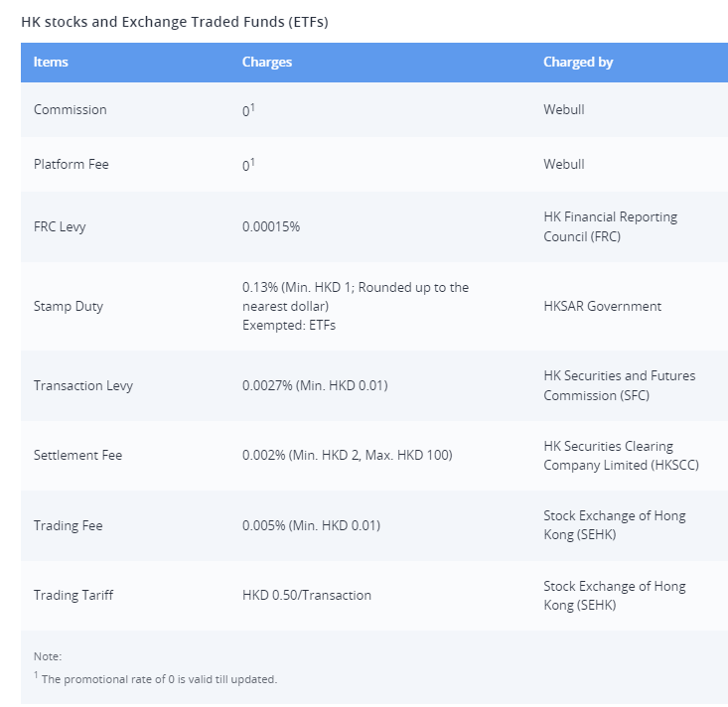Click the Exempted: ETFs text
The height and width of the screenshot is (707, 728).
(x=289, y=325)
